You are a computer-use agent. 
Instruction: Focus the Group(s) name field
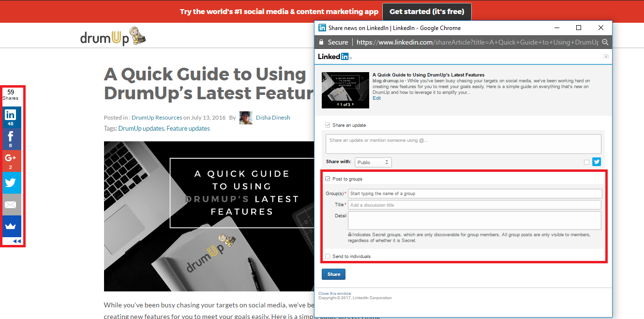[475, 194]
